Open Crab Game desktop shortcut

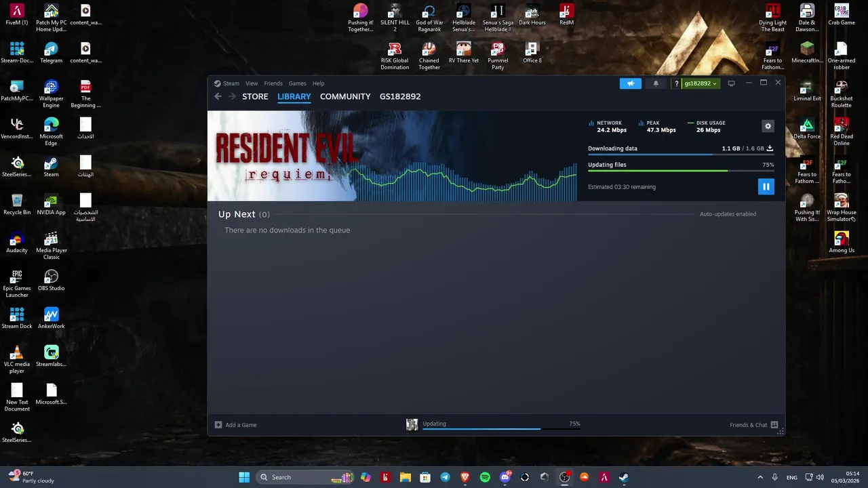(x=842, y=14)
